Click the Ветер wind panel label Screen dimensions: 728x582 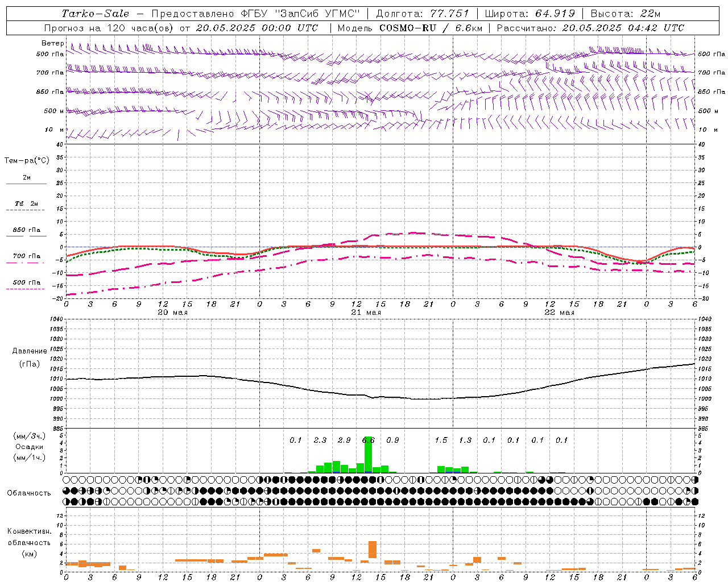(53, 43)
